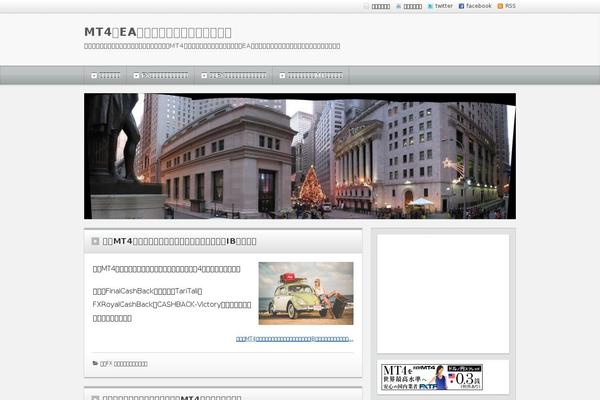600x400 pixels.
Task: Open the twitter link in top bar
Action: point(444,6)
